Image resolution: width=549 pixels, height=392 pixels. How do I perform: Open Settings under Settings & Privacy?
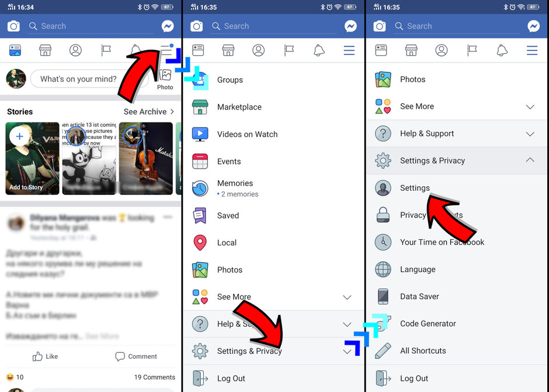tap(457, 188)
